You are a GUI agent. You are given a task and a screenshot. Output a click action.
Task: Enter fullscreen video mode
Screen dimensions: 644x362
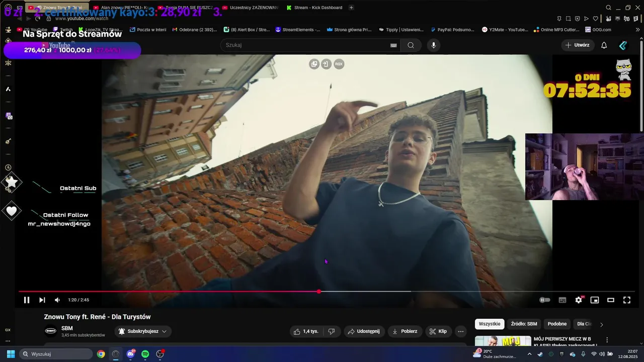click(x=627, y=300)
